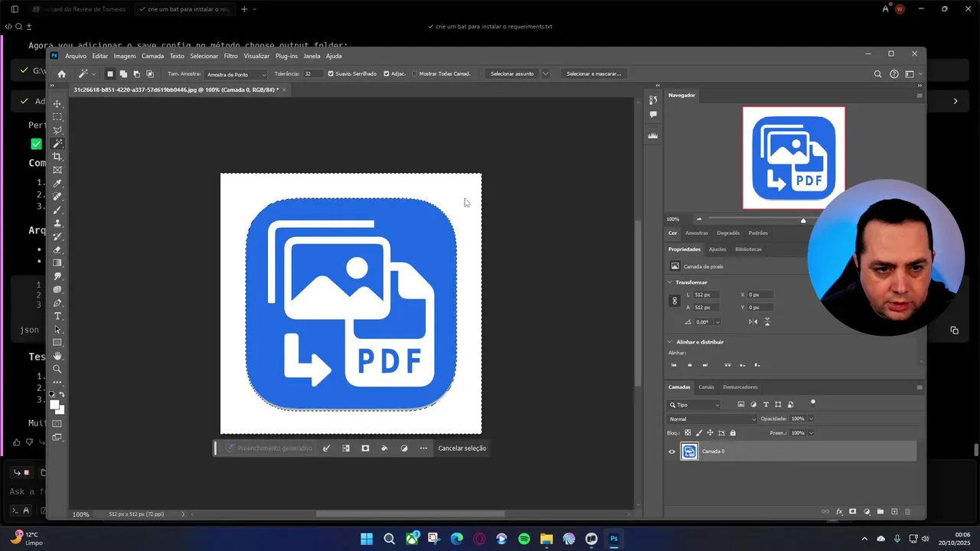Toggle Suaviz. Serrilhado checkbox
The image size is (980, 551).
point(331,74)
